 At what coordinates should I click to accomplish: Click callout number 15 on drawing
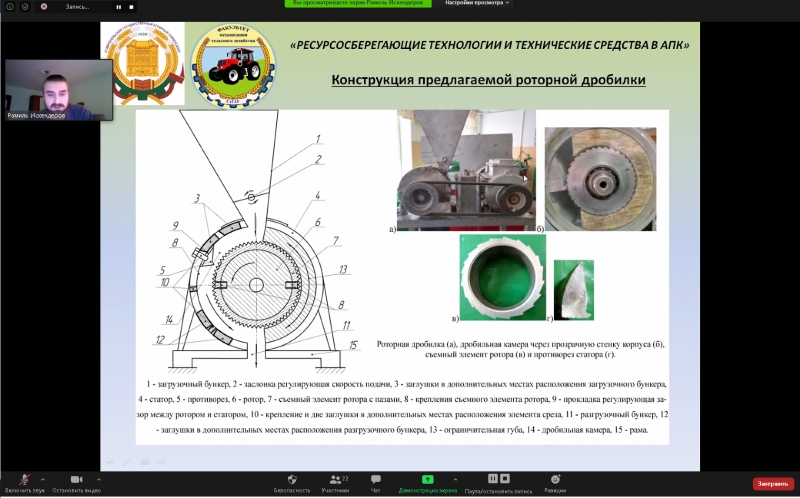[353, 345]
